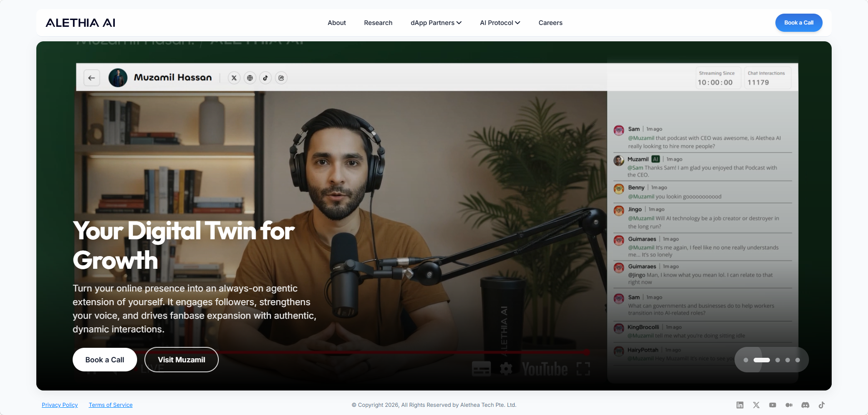The width and height of the screenshot is (868, 415).
Task: Navigate to the Careers page
Action: click(x=551, y=23)
